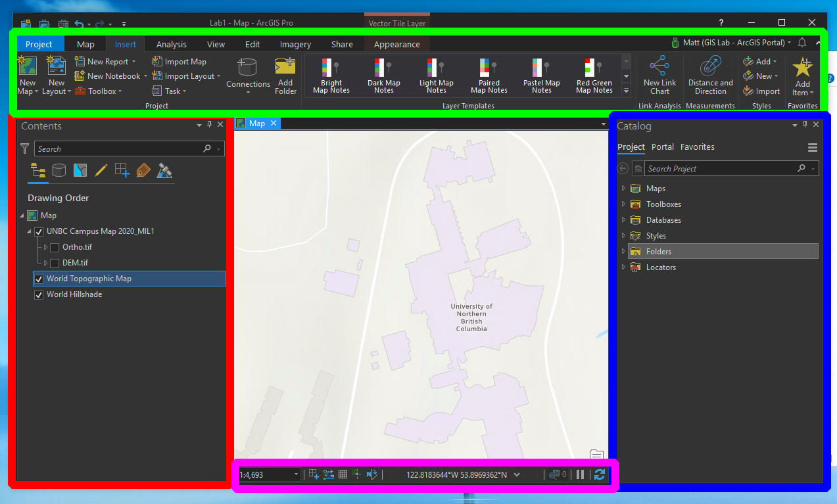Screen dimensions: 837x504
Task: Expand the Toolboxes item in Catalog
Action: 623,204
